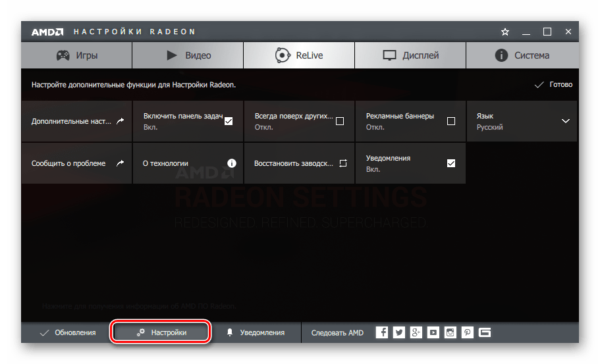
Task: Open the bell Уведомления bottom button
Action: point(256,332)
